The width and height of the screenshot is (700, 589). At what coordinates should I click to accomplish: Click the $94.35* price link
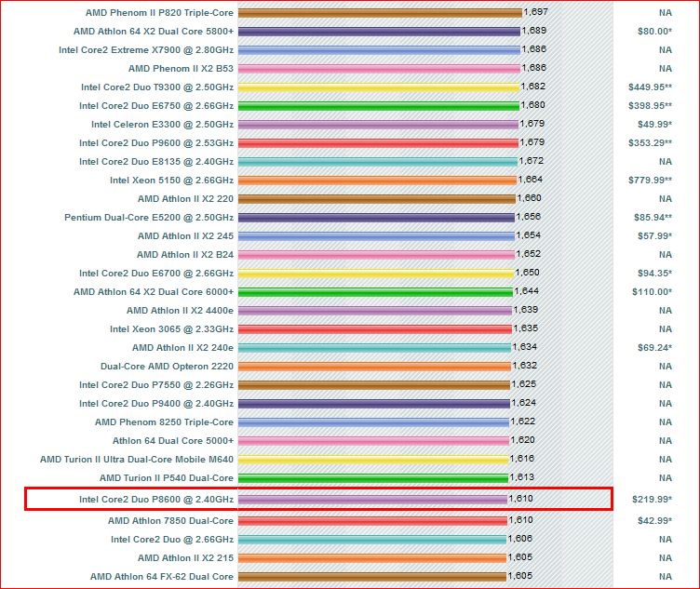(x=655, y=274)
